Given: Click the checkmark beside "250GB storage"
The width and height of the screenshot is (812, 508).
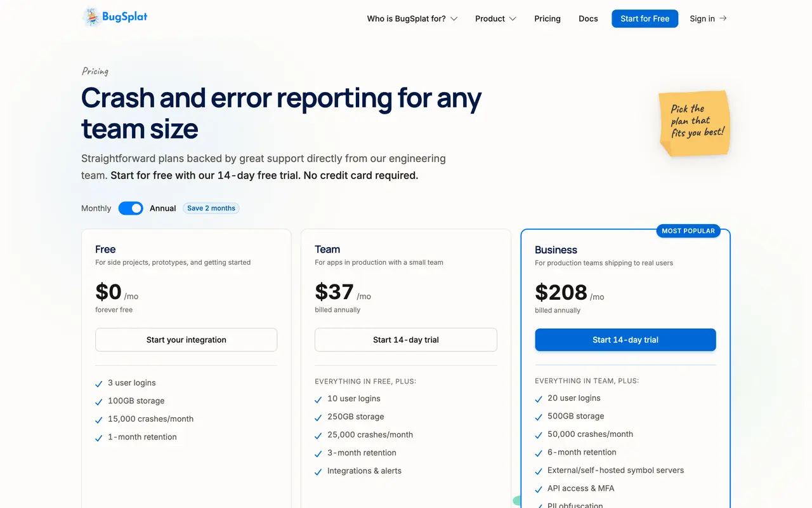Looking at the screenshot, I should [x=318, y=418].
